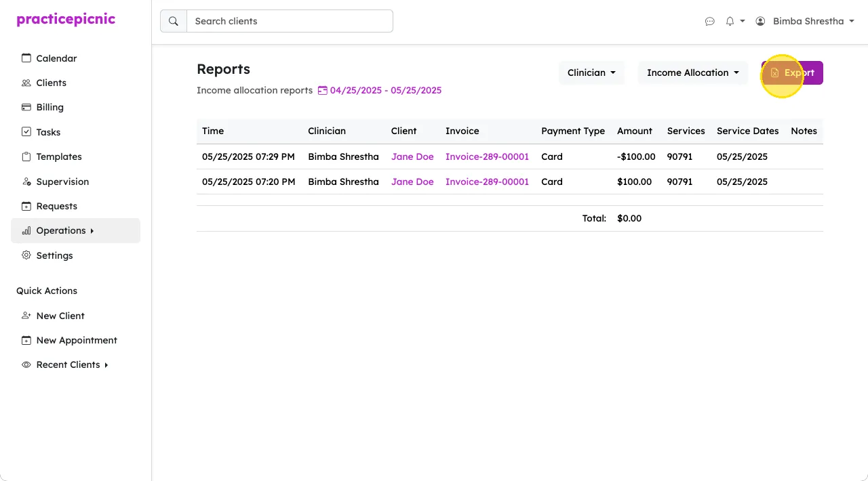Screen dimensions: 868x481
Task: Click the Time column header
Action: [213, 131]
